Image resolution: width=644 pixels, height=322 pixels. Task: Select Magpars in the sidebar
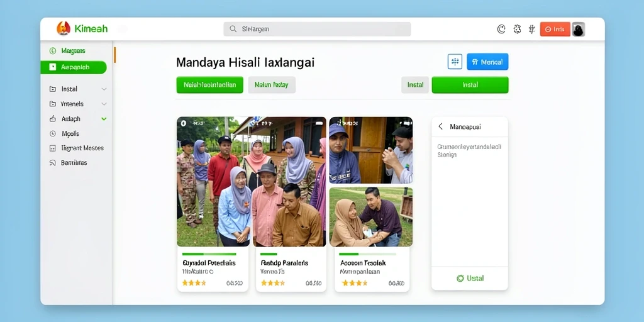73,51
